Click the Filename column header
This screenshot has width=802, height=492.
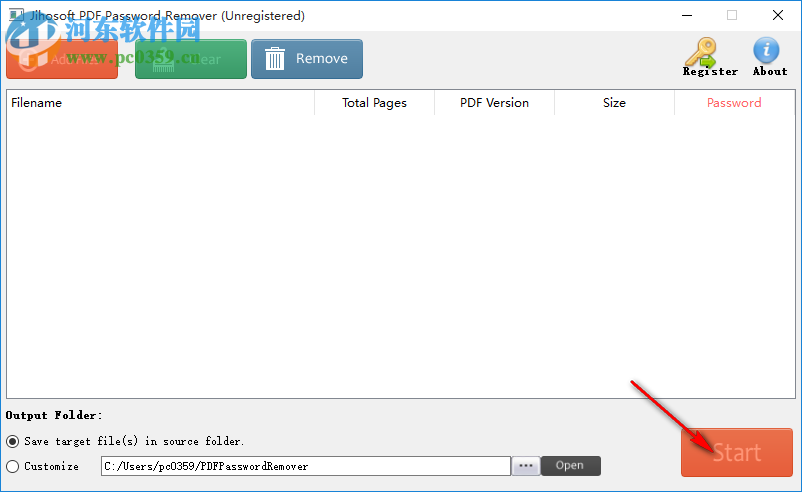[x=161, y=103]
